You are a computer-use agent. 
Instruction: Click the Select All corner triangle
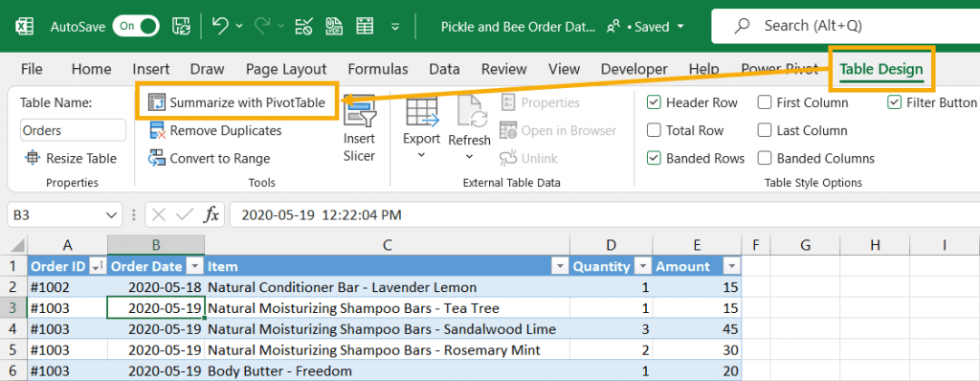click(x=17, y=245)
